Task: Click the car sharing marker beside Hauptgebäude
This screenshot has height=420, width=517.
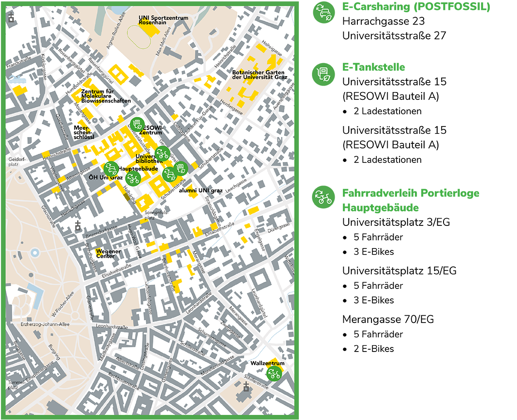Action: 111,169
